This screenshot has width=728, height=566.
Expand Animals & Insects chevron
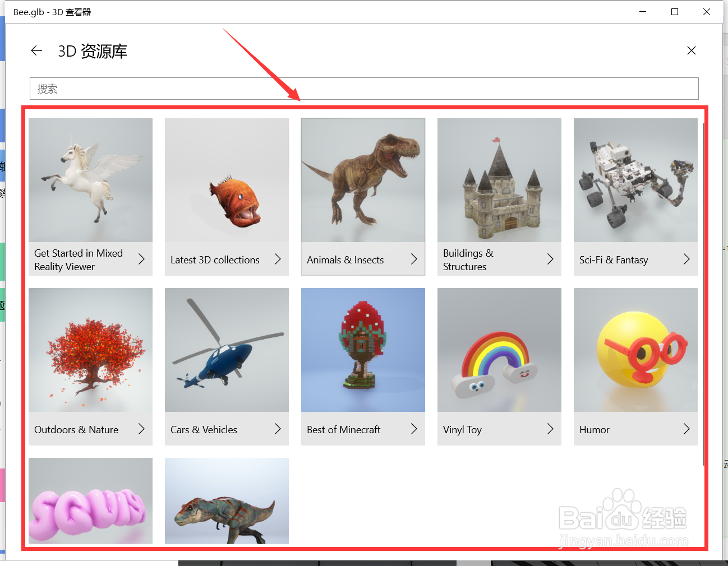pyautogui.click(x=414, y=259)
